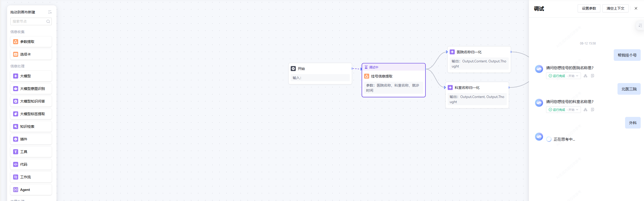The width and height of the screenshot is (644, 201).
Task: Close the 调试 debug panel
Action: tap(636, 8)
